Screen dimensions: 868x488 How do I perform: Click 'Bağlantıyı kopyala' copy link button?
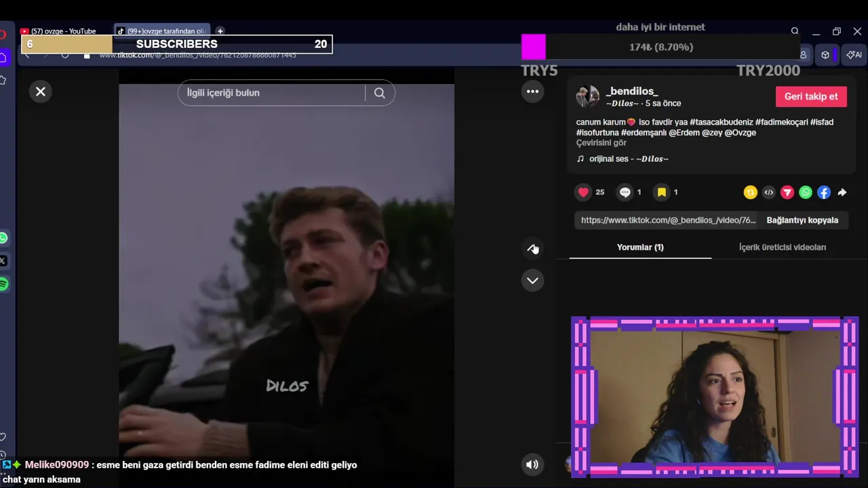802,220
